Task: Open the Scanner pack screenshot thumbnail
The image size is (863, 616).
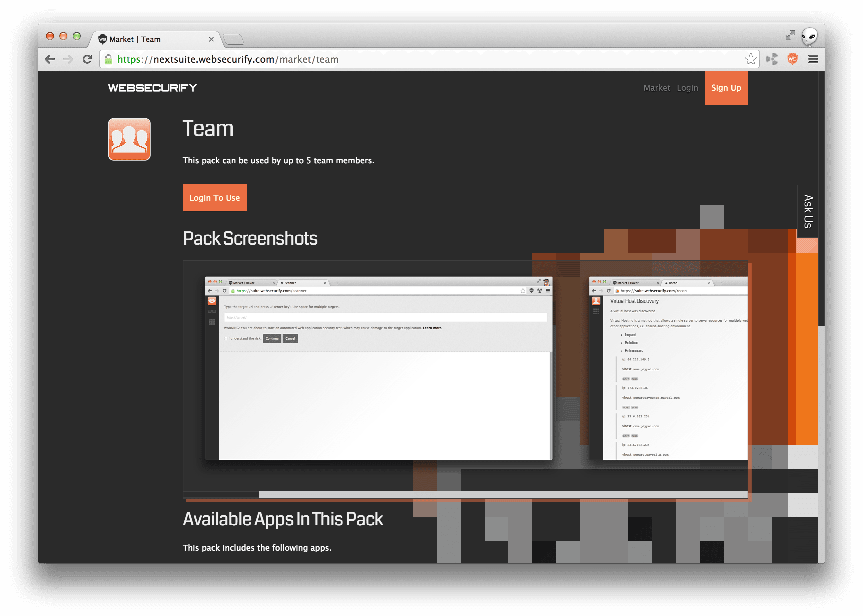Action: (378, 368)
